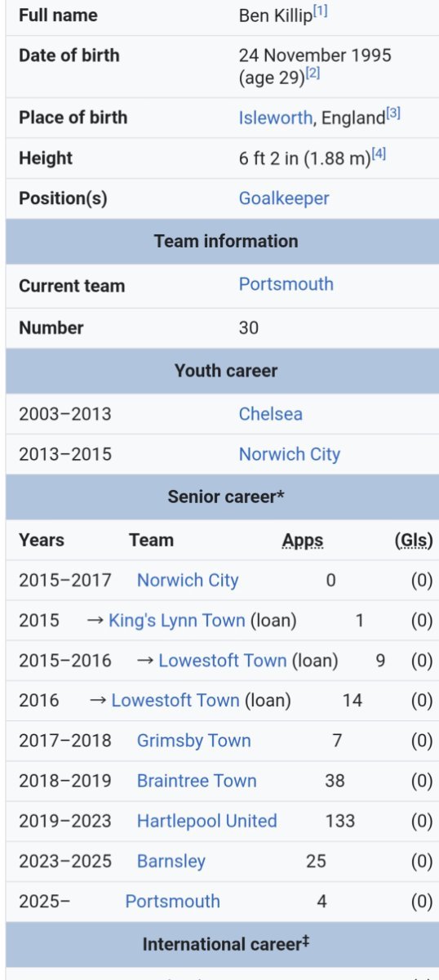Open the King's Lynn Town loan link

(x=177, y=621)
